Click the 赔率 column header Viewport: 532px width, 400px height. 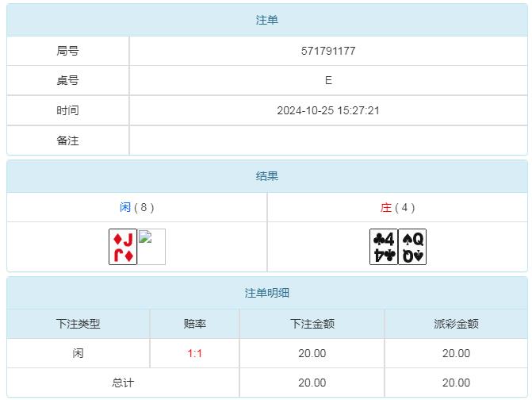195,324
